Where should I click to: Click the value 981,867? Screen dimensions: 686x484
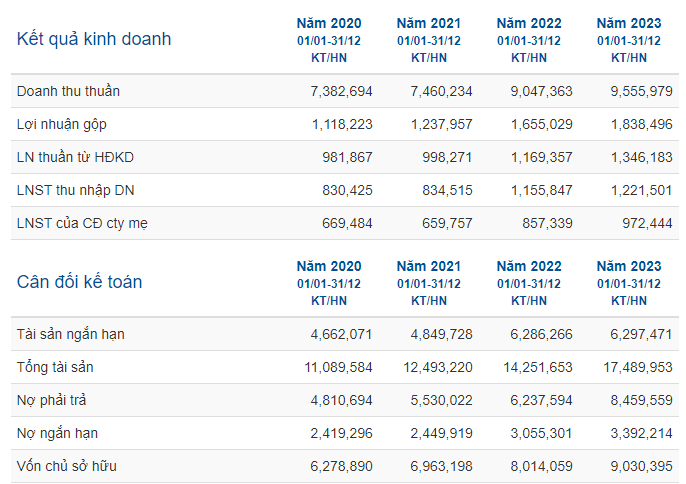(347, 158)
